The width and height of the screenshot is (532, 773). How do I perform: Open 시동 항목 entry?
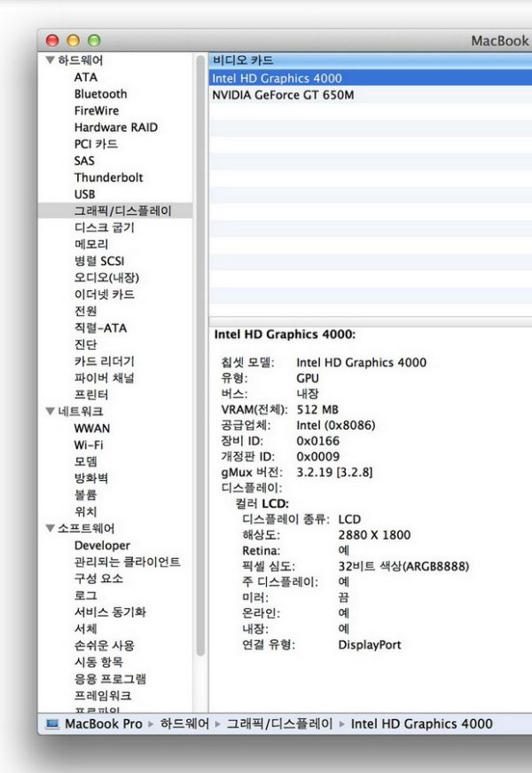click(x=98, y=662)
